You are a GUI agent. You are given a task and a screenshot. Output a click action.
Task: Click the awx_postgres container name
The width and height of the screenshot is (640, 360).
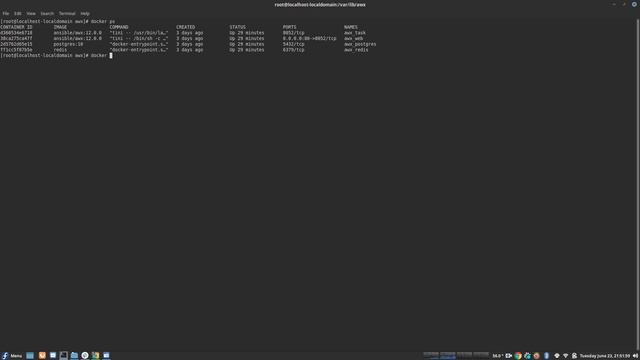360,44
